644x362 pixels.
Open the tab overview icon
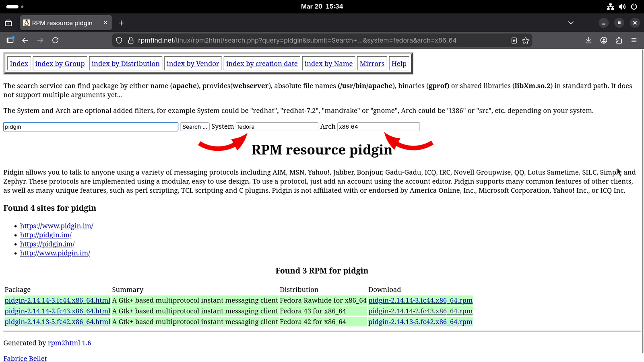(8, 23)
